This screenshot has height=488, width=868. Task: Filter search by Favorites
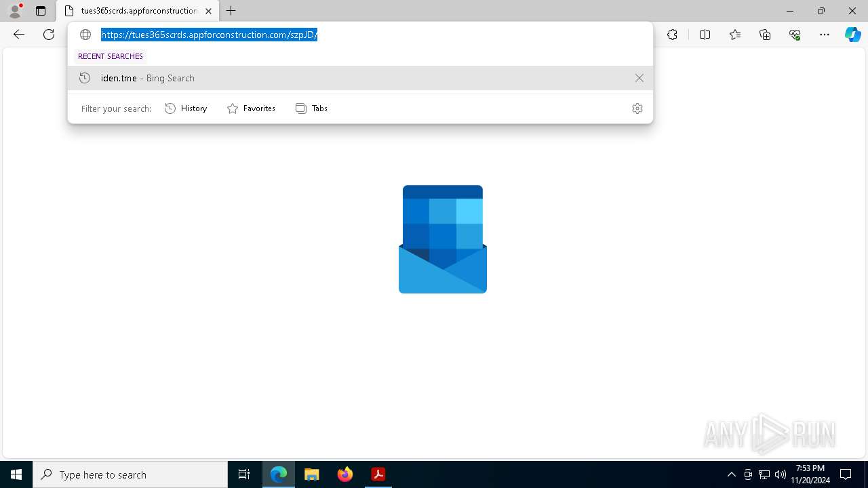251,108
